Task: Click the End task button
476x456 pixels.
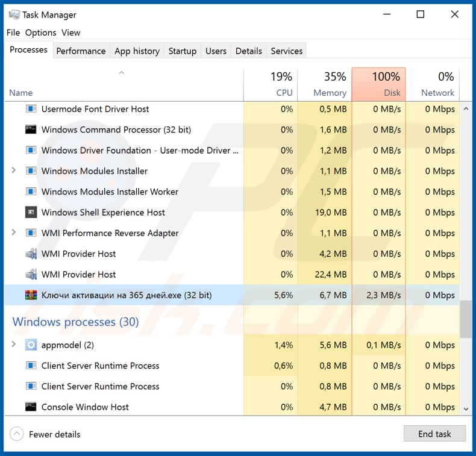Action: [434, 434]
